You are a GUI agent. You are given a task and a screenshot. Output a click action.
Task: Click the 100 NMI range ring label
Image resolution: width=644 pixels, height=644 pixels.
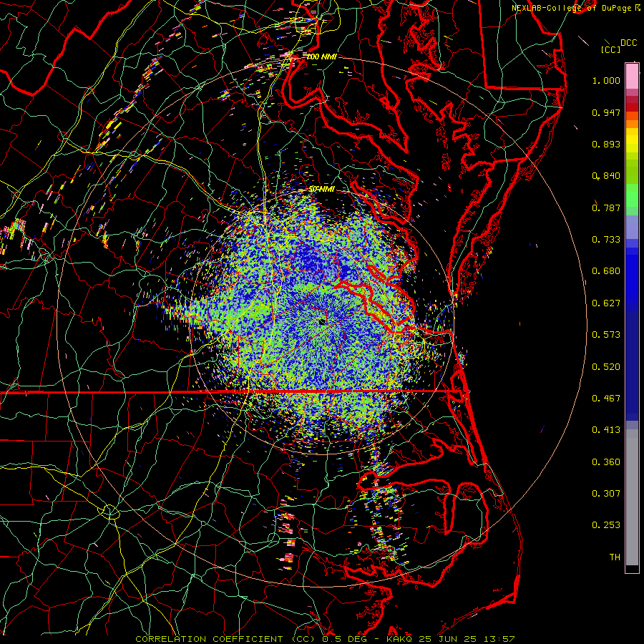point(321,57)
